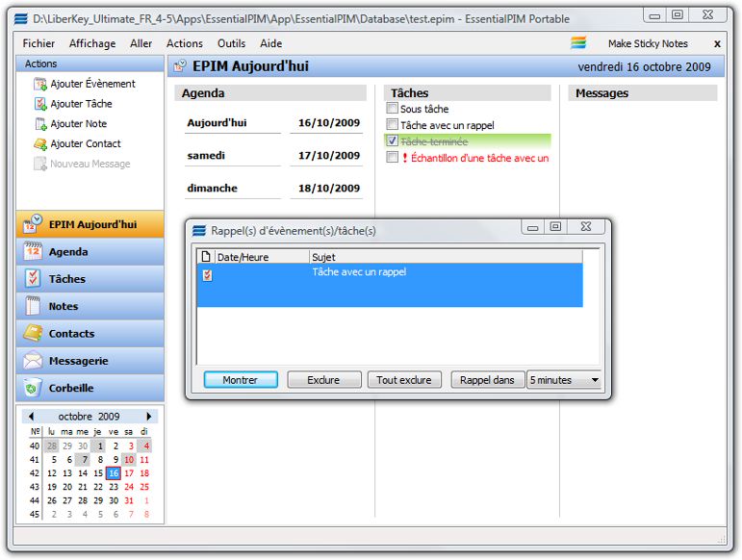This screenshot has width=742, height=560.
Task: Click the Corbeille recycle bin icon
Action: pos(33,388)
